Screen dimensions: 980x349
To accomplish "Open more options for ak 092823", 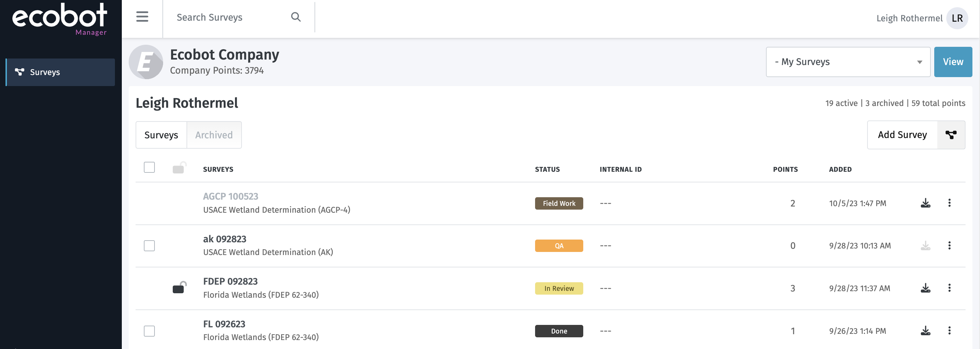I will pos(949,246).
